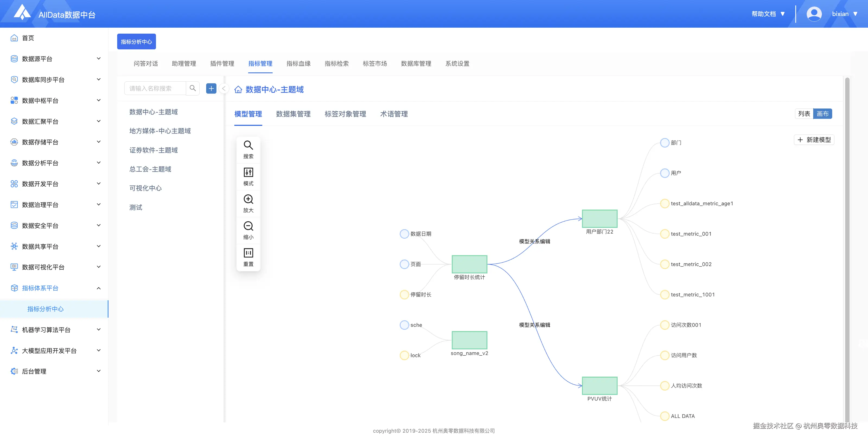Click the zoom in (放大) icon
The height and width of the screenshot is (440, 868).
click(x=248, y=199)
